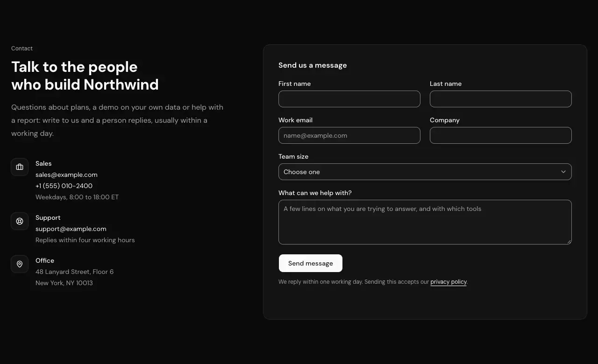The image size is (598, 364).
Task: Click into the Work email field
Action: click(x=349, y=135)
